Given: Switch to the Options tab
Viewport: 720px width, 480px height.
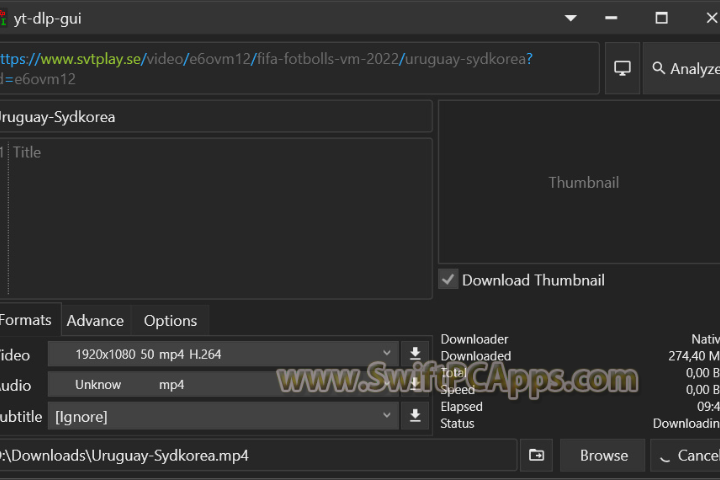Looking at the screenshot, I should (x=170, y=321).
